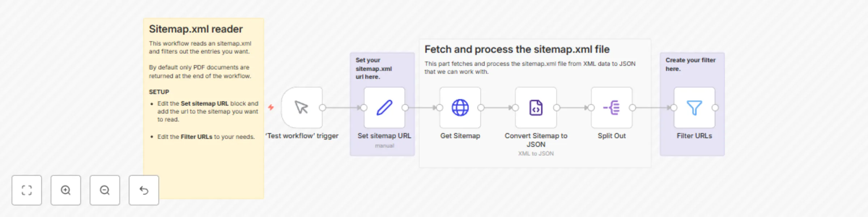Click the funnel icon on Filter URLs
This screenshot has width=868, height=217.
694,107
